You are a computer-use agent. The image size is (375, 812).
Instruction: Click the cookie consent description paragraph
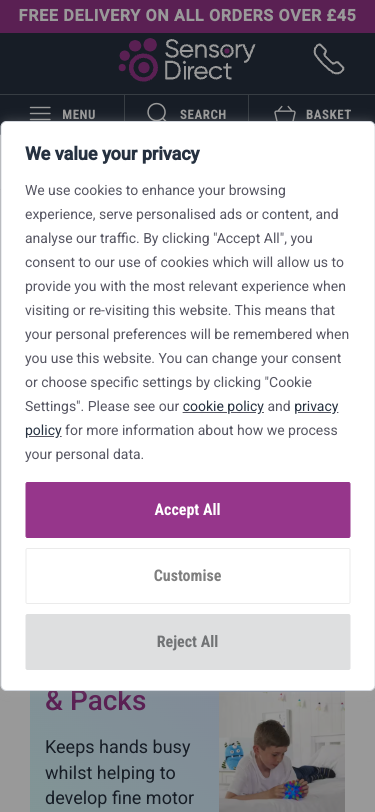point(188,322)
